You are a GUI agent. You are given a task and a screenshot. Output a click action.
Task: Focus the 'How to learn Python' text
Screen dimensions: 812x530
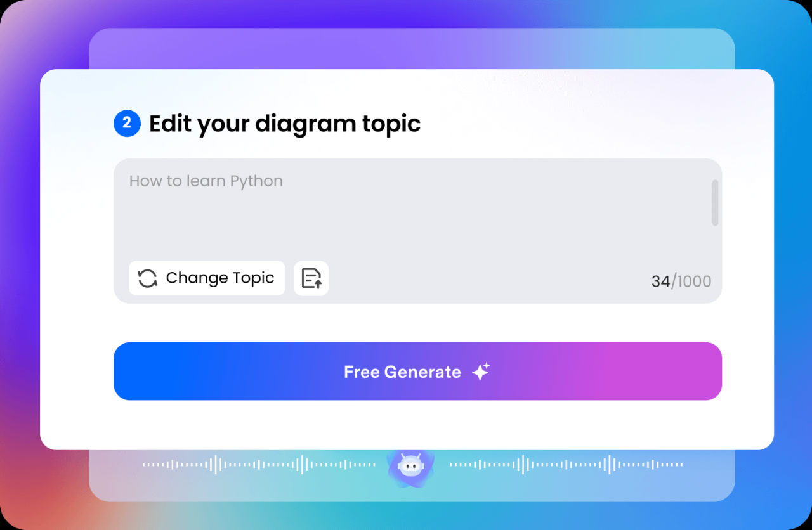206,181
